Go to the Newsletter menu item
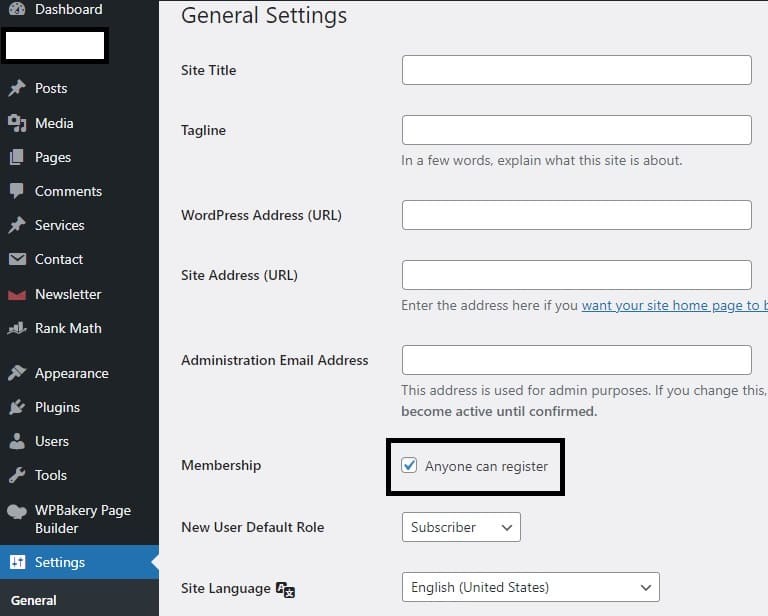Screen dimensions: 768x616 coord(68,294)
